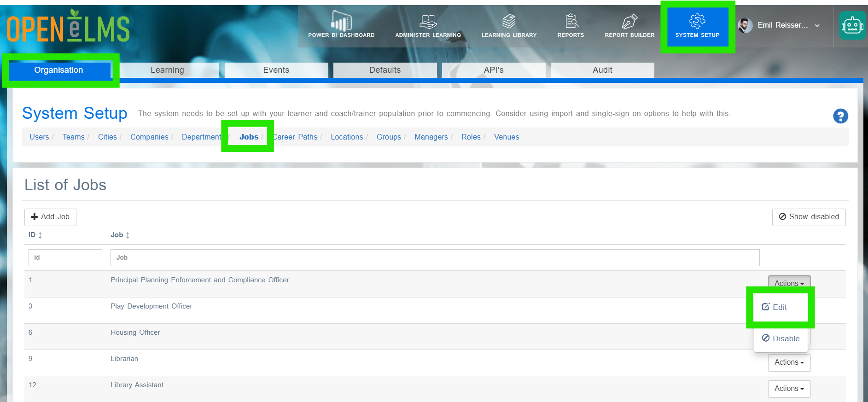868x402 pixels.
Task: Go to the Venues link
Action: tap(507, 137)
